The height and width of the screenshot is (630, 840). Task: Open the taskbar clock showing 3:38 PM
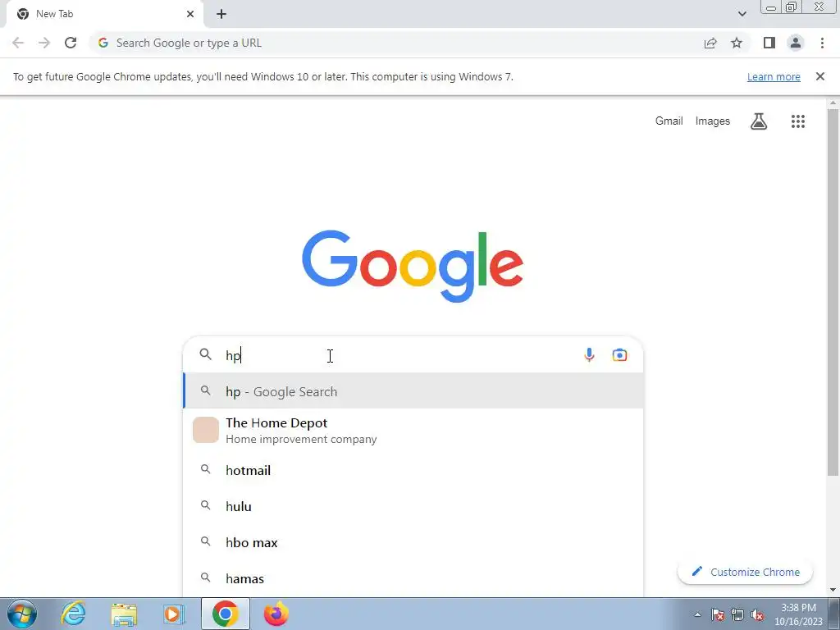pyautogui.click(x=798, y=614)
